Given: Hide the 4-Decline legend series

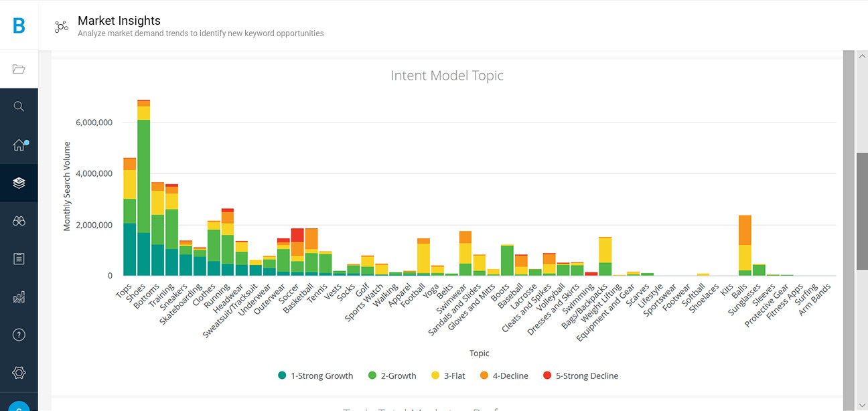Looking at the screenshot, I should (x=504, y=376).
